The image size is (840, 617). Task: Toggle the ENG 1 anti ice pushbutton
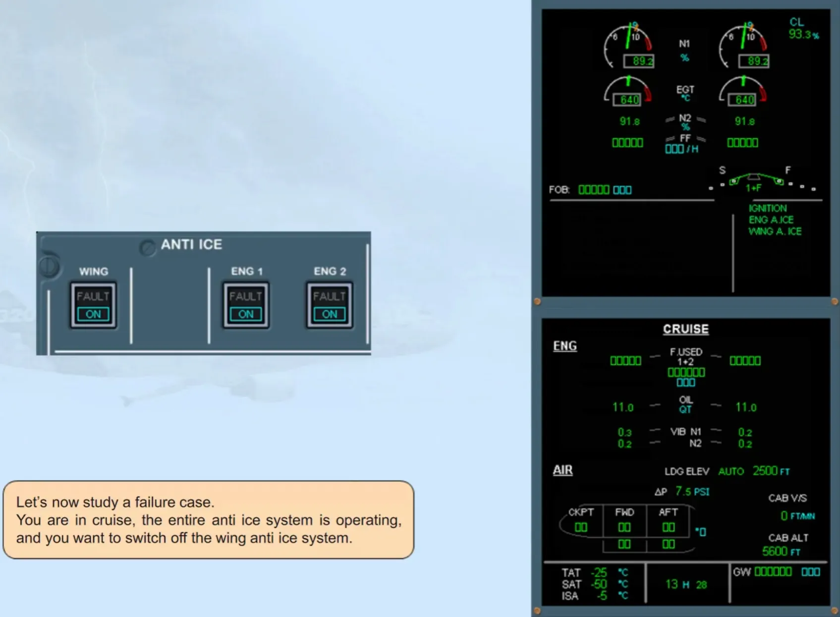pos(246,305)
